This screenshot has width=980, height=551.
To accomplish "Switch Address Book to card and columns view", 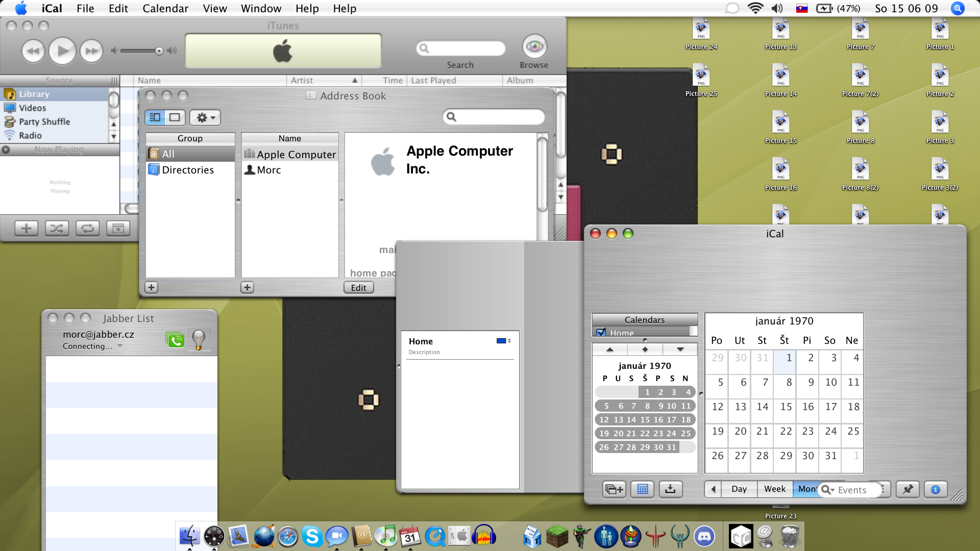I will coord(155,117).
